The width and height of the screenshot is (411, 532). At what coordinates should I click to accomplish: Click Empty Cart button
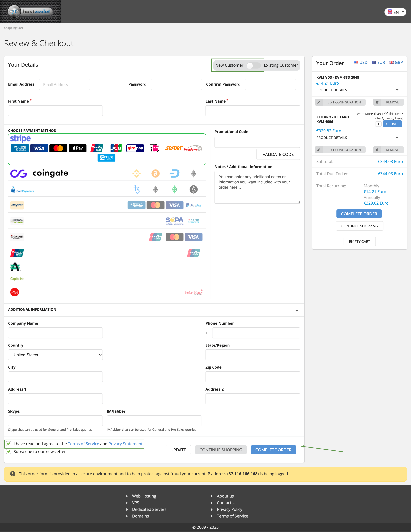tap(359, 241)
